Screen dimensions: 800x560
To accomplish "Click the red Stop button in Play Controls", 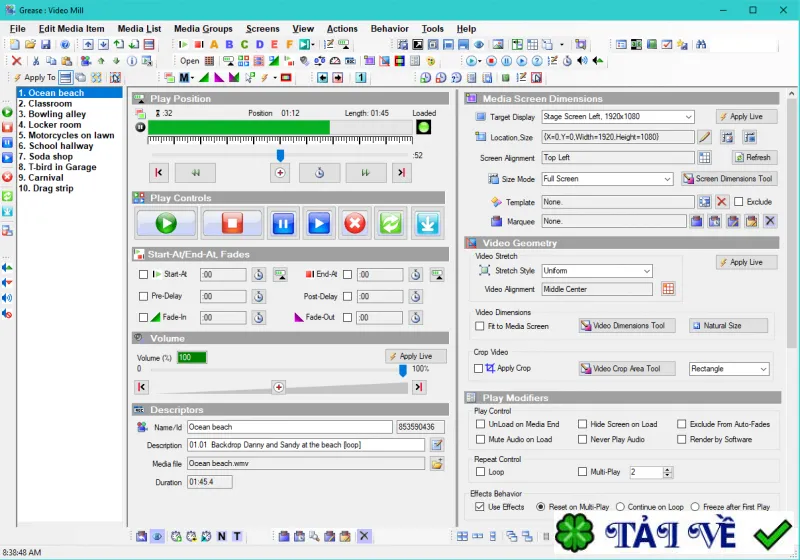I will (232, 223).
